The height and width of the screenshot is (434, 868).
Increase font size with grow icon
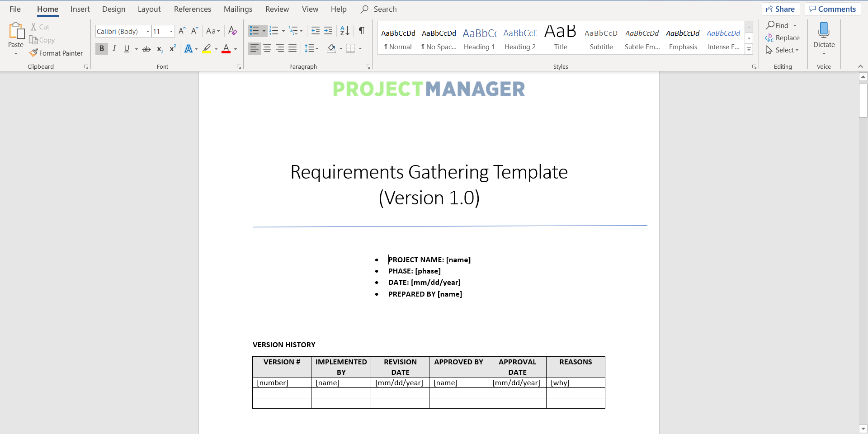(x=182, y=31)
